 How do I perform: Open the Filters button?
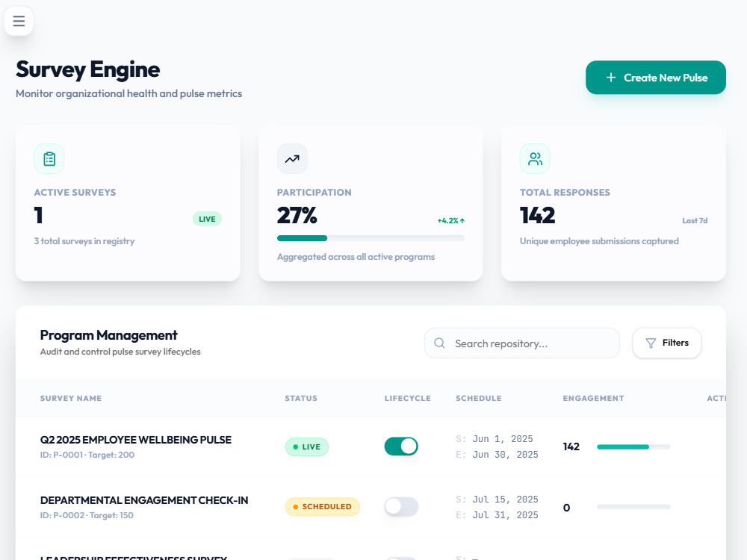click(x=666, y=343)
